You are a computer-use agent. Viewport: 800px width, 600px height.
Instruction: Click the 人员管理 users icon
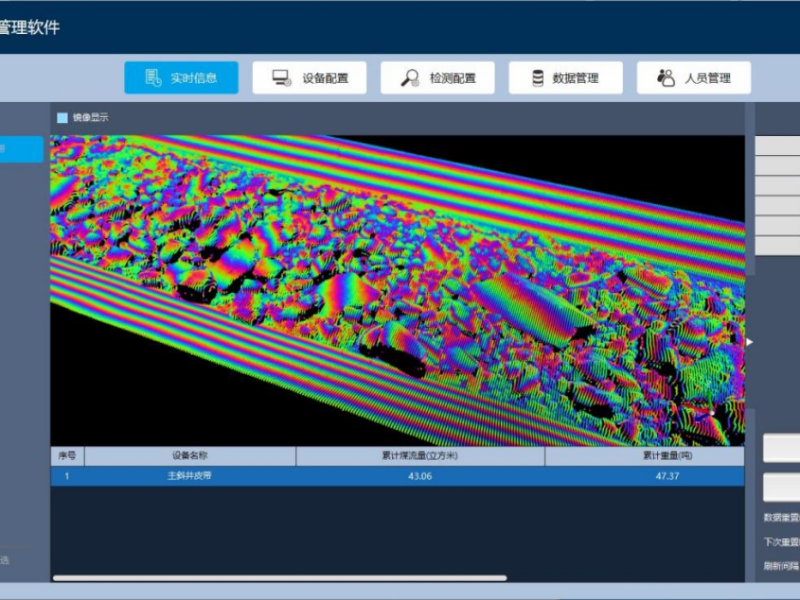(x=665, y=78)
